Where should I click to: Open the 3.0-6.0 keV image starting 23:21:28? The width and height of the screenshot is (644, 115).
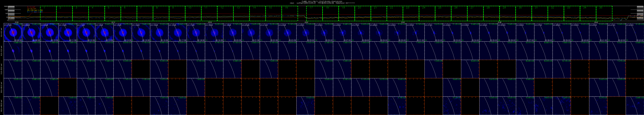pos(269,32)
